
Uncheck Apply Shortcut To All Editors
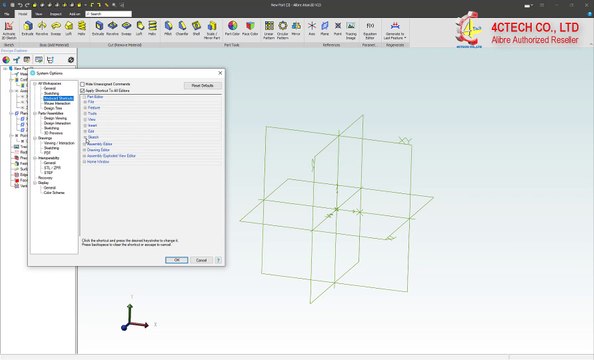coord(82,91)
